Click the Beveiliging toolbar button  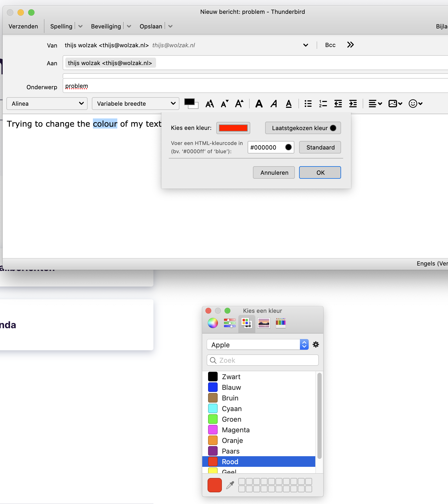[106, 26]
